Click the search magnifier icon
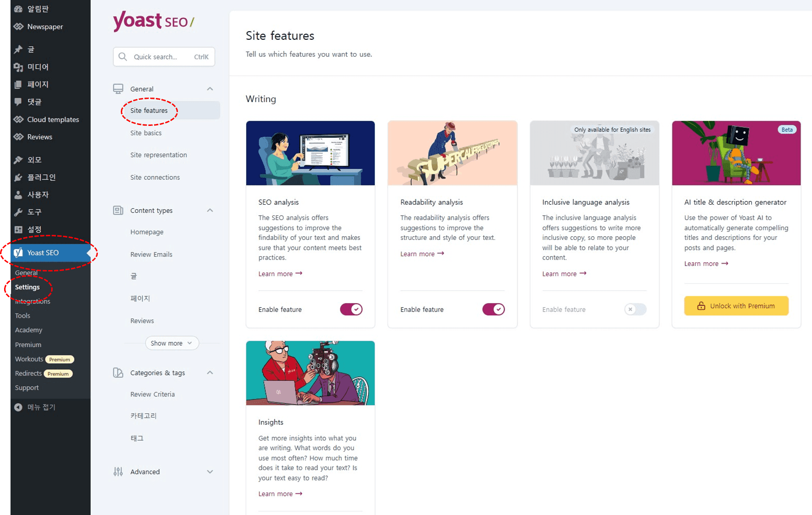Viewport: 812px width, 515px height. tap(123, 57)
